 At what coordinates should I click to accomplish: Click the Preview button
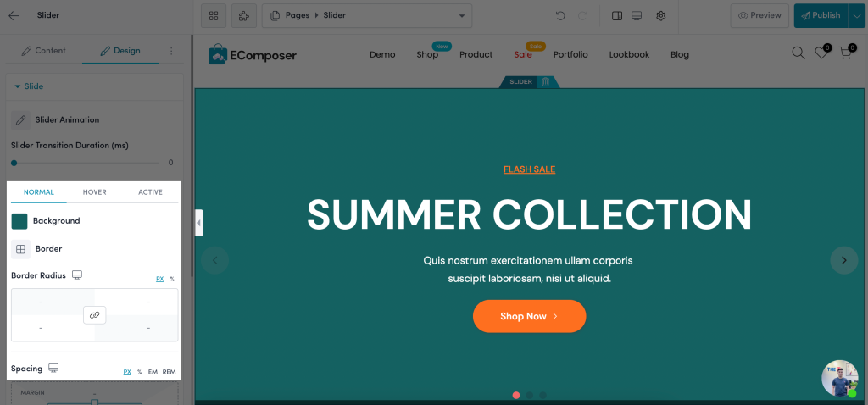pos(760,15)
